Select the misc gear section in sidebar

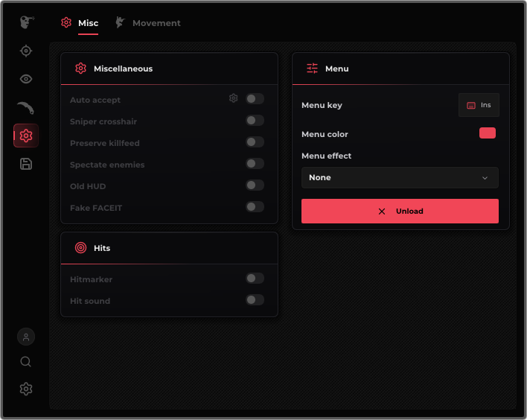[x=26, y=136]
